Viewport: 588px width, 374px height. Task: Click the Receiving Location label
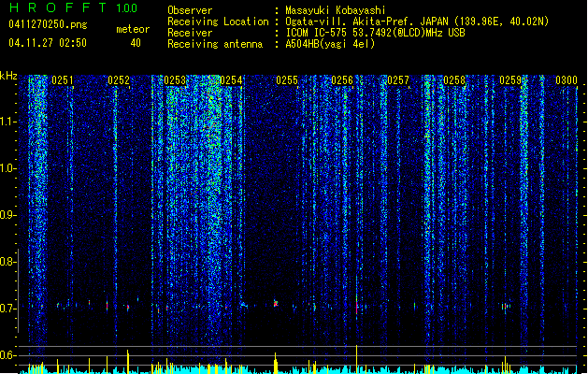pyautogui.click(x=218, y=22)
